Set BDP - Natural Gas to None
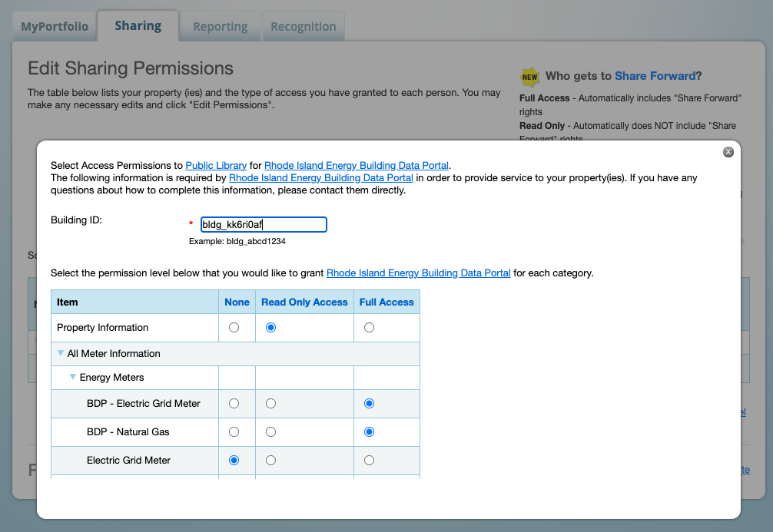Screen dimensions: 773x532 pyautogui.click(x=234, y=432)
